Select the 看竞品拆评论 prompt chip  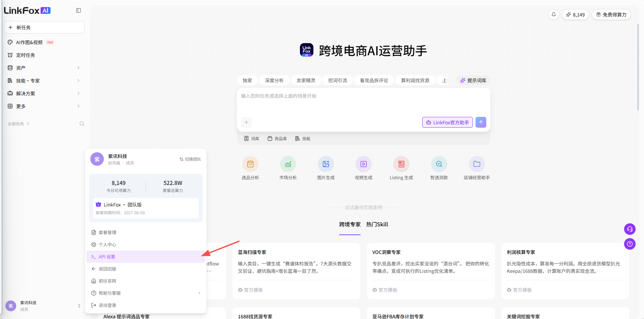(x=374, y=80)
